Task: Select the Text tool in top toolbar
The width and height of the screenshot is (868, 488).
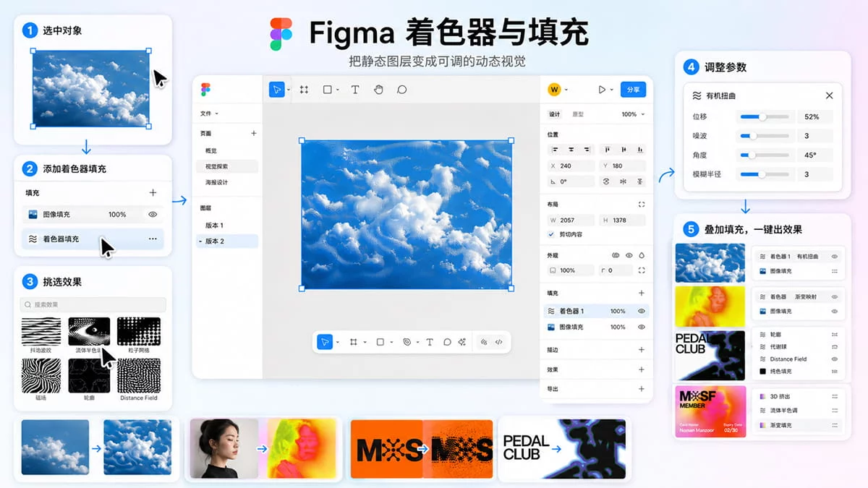Action: point(355,90)
